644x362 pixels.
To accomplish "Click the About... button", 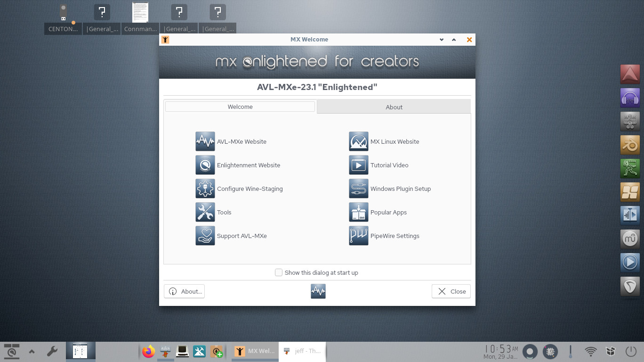I will [184, 291].
